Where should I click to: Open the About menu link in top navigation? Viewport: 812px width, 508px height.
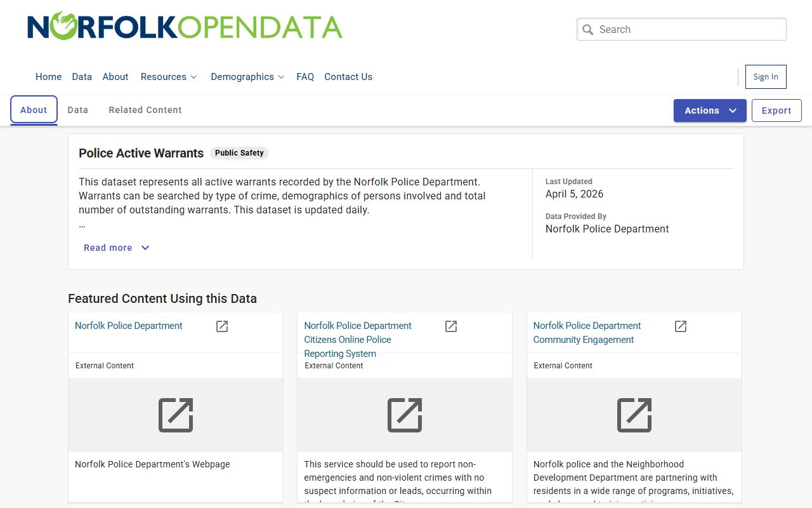coord(115,77)
